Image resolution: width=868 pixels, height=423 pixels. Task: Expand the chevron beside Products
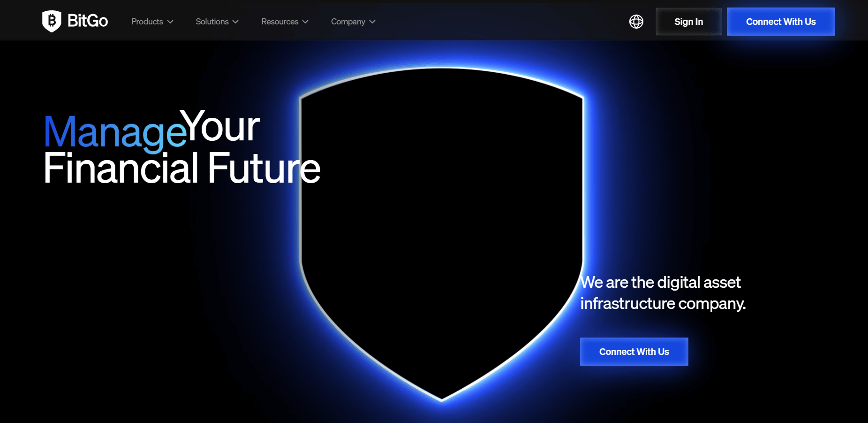point(170,22)
